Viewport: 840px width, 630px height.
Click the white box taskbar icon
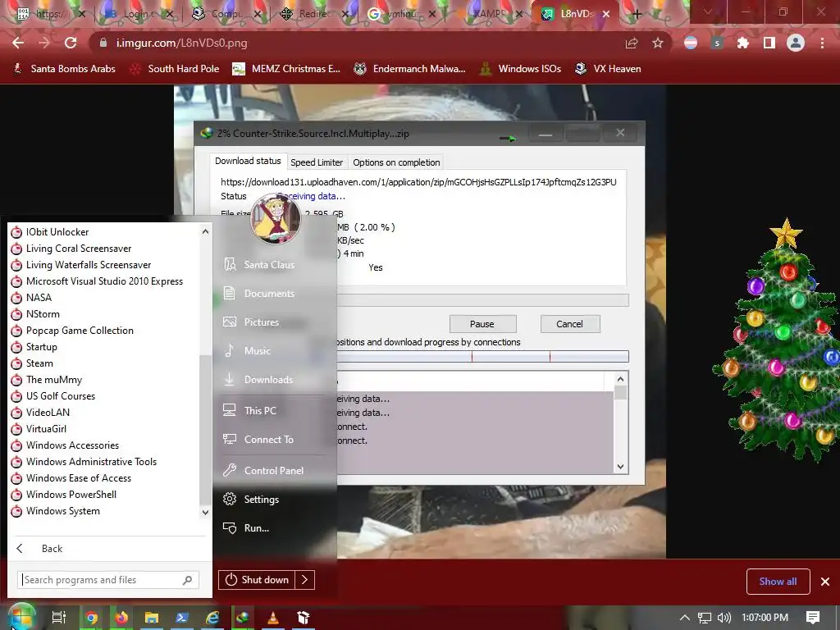pyautogui.click(x=304, y=618)
